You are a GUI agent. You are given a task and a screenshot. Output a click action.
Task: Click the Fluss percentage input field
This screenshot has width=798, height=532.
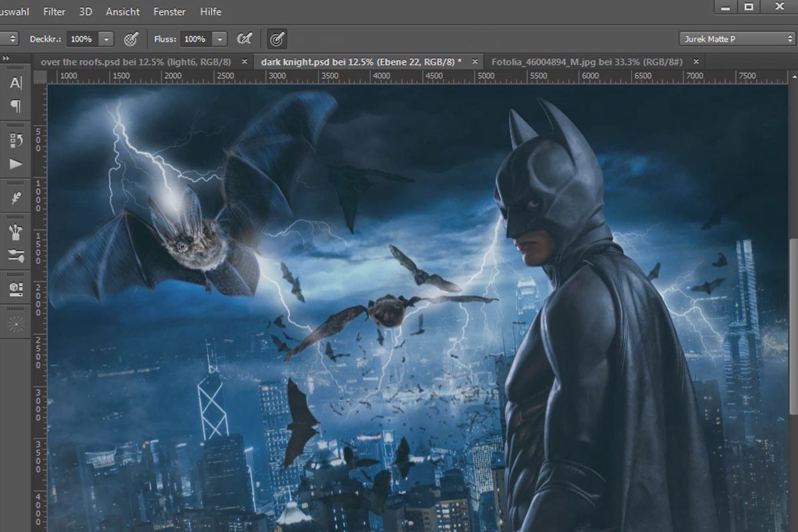[x=196, y=39]
